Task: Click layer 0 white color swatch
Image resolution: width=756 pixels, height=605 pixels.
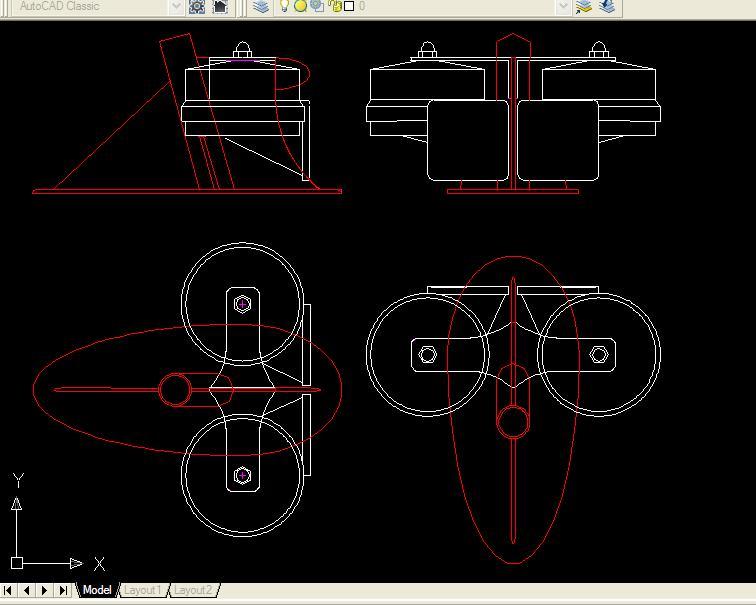Action: tap(349, 6)
